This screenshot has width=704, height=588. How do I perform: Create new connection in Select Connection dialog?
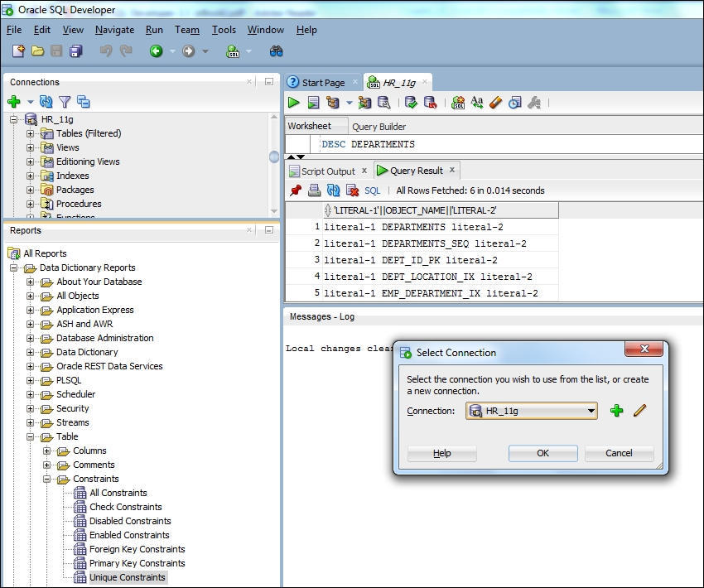pyautogui.click(x=617, y=410)
